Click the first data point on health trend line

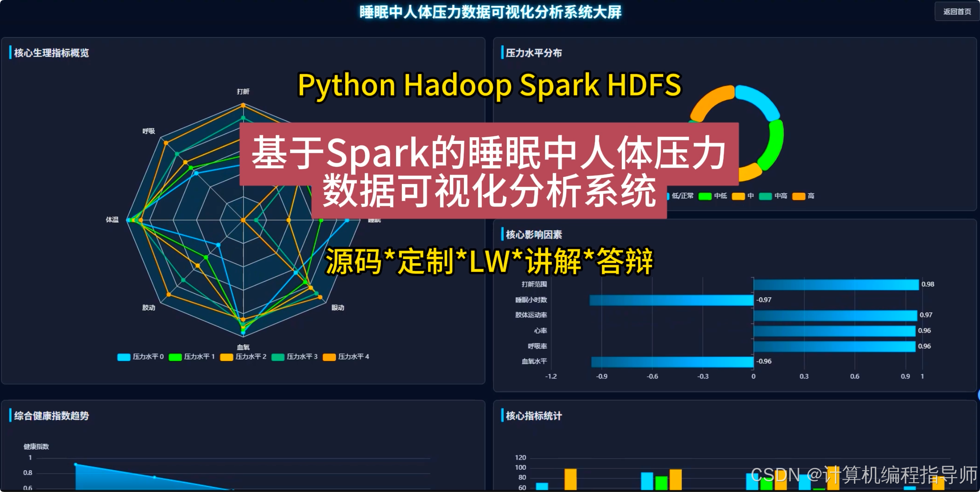pos(76,464)
